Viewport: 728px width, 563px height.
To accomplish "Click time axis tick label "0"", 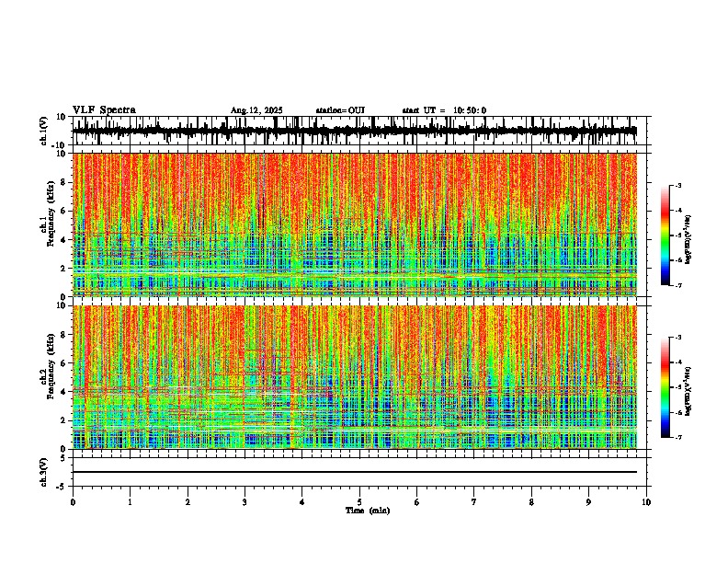I will 73,502.
